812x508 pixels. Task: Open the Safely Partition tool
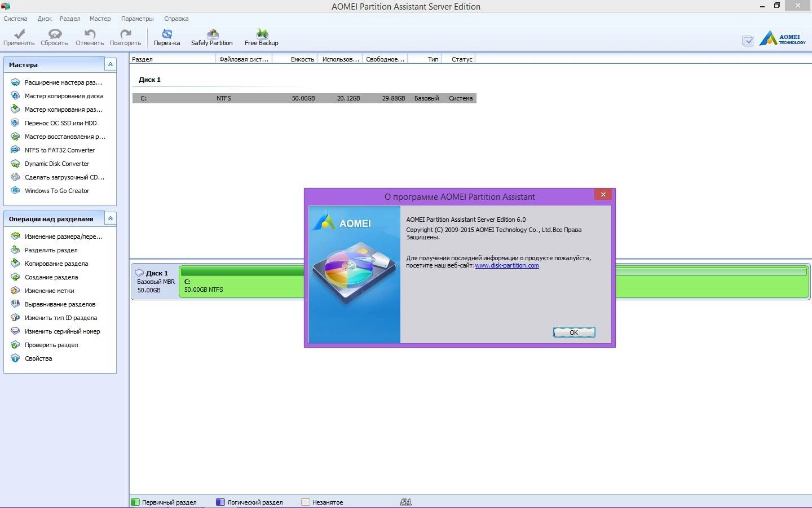point(212,38)
